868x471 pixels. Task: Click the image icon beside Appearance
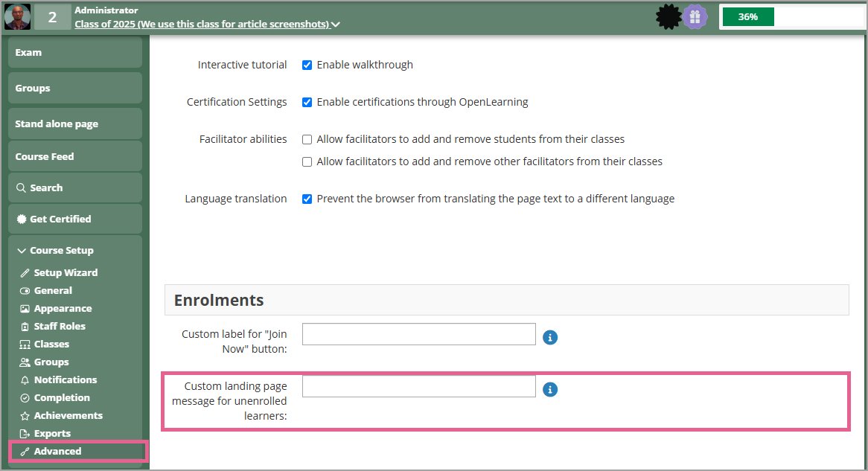[x=25, y=309]
